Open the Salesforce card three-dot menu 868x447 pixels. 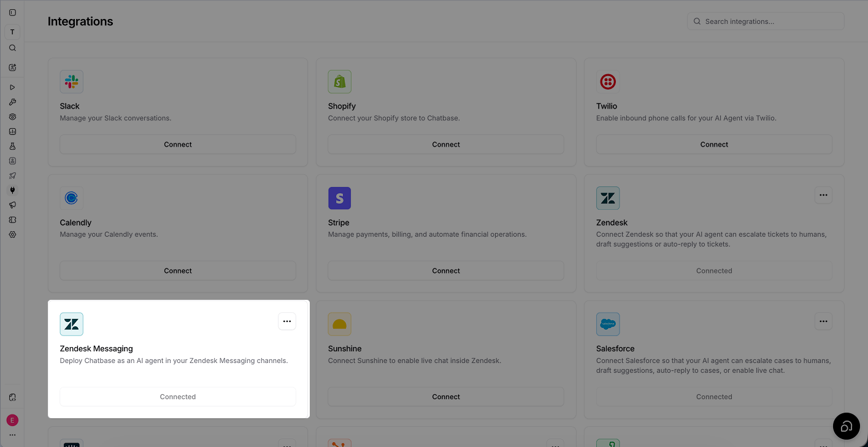coord(823,321)
